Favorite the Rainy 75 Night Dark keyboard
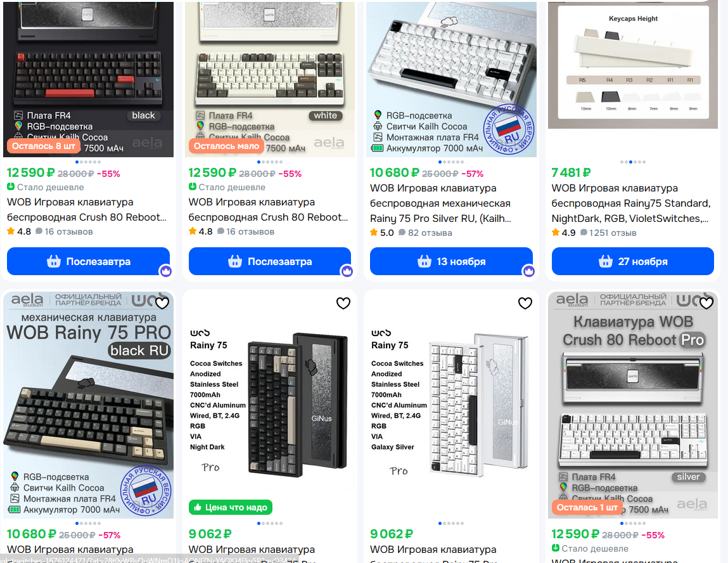The width and height of the screenshot is (728, 563). coord(343,303)
